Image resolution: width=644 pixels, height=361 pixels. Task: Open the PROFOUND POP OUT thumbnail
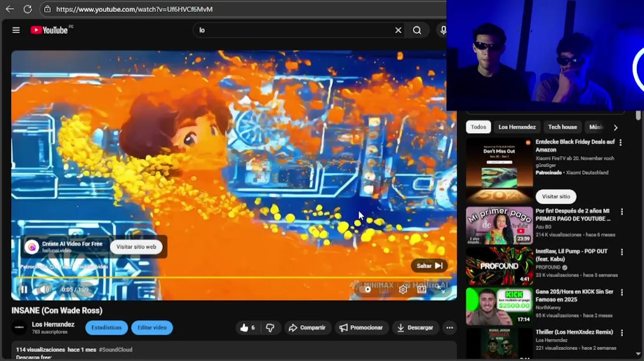coord(500,266)
